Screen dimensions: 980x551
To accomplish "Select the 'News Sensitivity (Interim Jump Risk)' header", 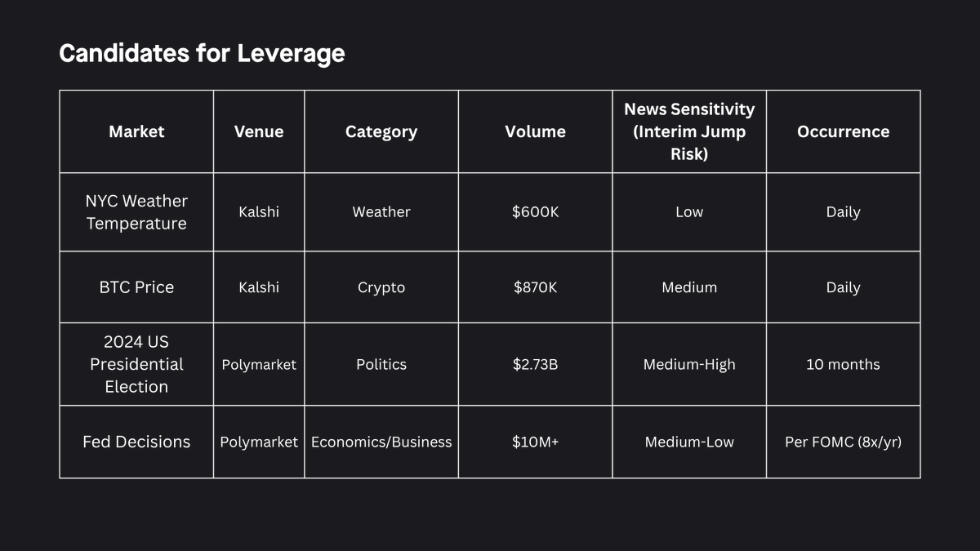I will click(689, 131).
